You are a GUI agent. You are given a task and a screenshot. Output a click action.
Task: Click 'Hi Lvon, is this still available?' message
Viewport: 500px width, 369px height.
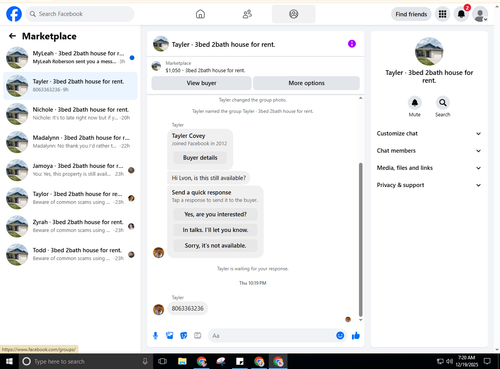coord(209,178)
